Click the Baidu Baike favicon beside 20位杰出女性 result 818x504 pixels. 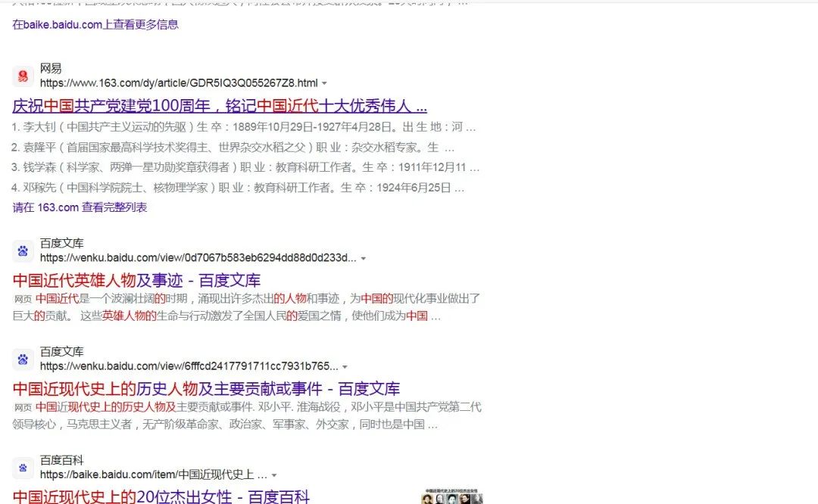coord(23,468)
